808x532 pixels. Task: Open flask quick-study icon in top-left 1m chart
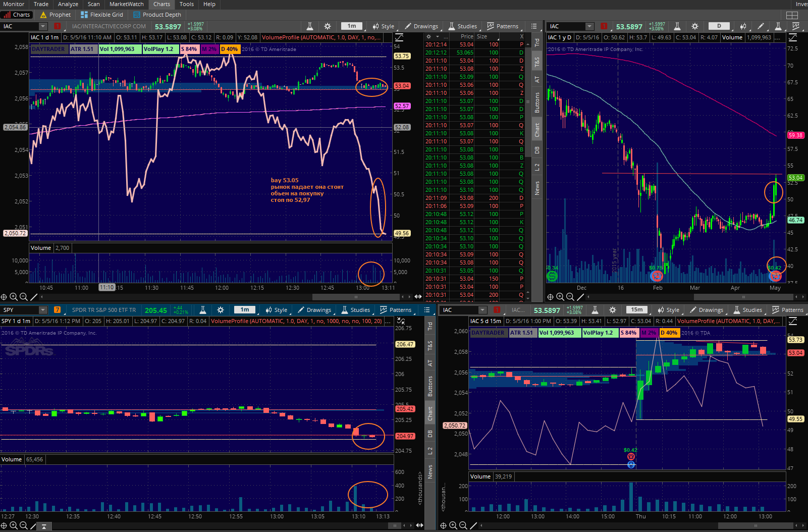tap(310, 26)
